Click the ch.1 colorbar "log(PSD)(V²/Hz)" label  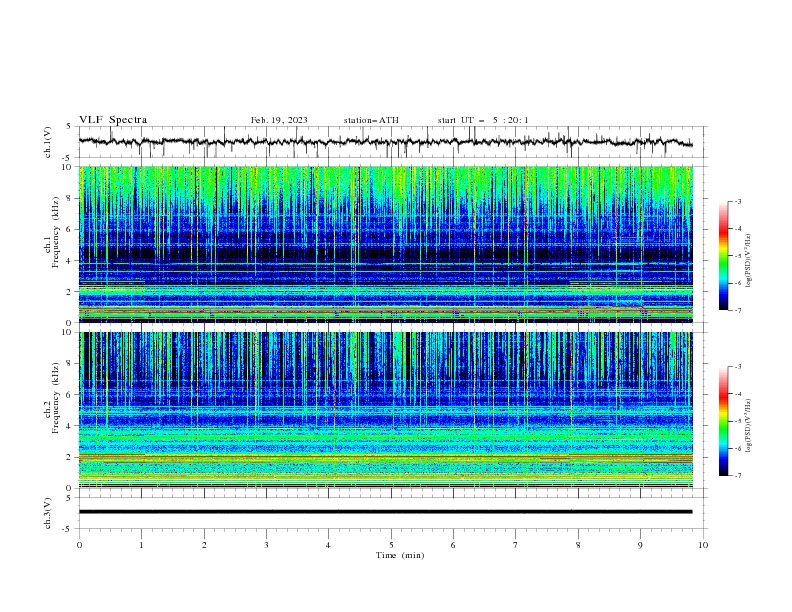point(748,261)
